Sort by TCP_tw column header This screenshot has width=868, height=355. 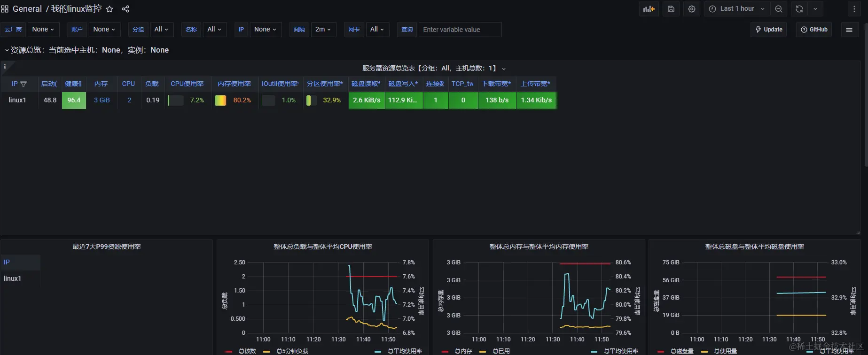(x=462, y=84)
